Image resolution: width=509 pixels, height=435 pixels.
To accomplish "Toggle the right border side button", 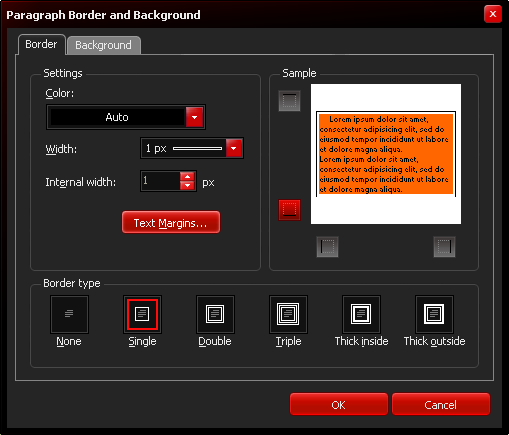I will tap(444, 247).
